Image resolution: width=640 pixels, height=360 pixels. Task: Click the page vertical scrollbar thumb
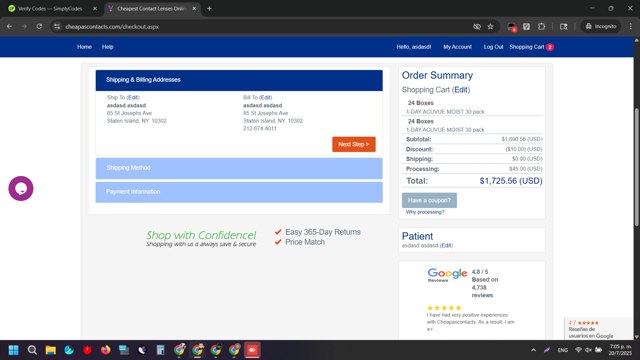tap(636, 167)
